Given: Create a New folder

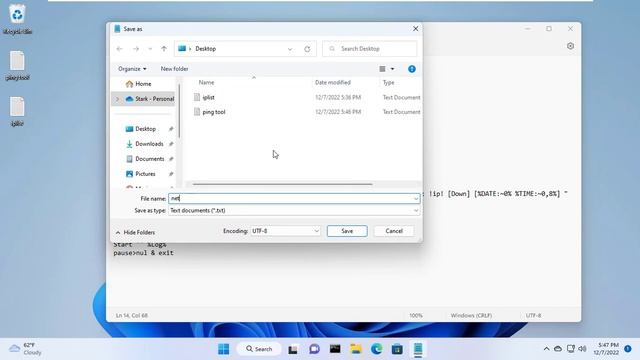Looking at the screenshot, I should (174, 69).
